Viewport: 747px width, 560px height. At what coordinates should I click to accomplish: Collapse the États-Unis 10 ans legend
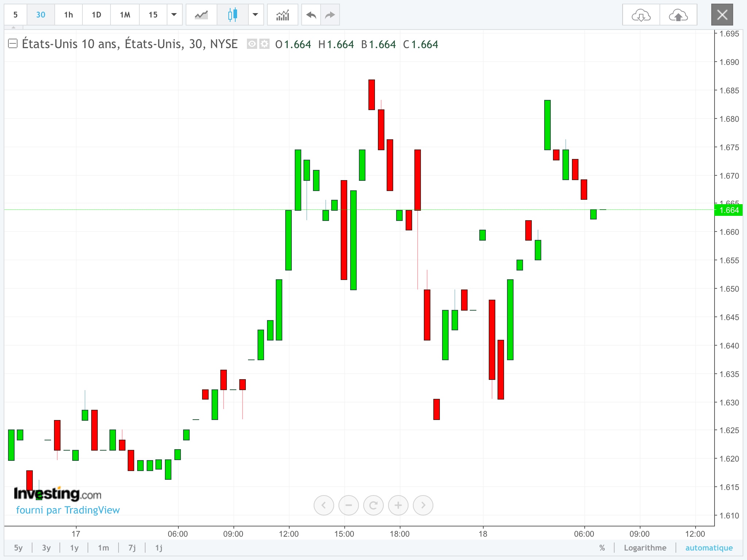click(13, 44)
